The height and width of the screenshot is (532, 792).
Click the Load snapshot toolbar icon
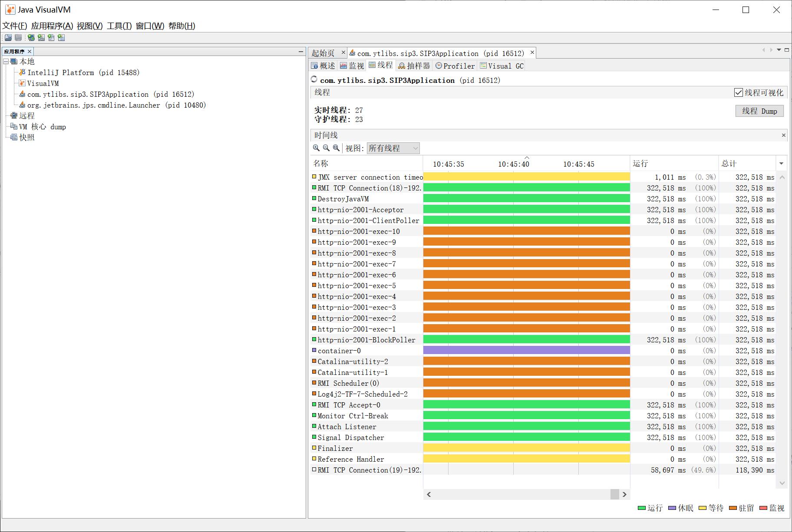pyautogui.click(x=8, y=38)
